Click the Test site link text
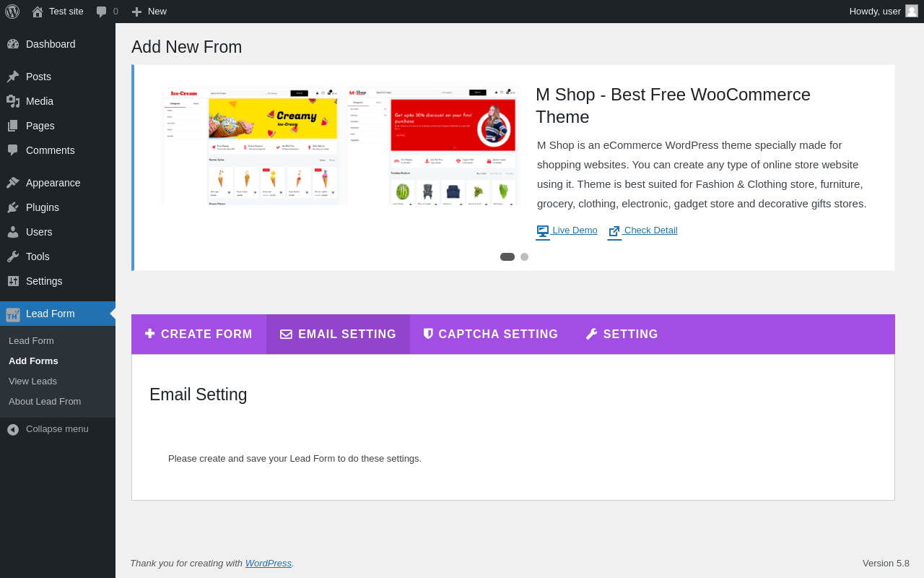Viewport: 924px width, 578px height. click(66, 12)
